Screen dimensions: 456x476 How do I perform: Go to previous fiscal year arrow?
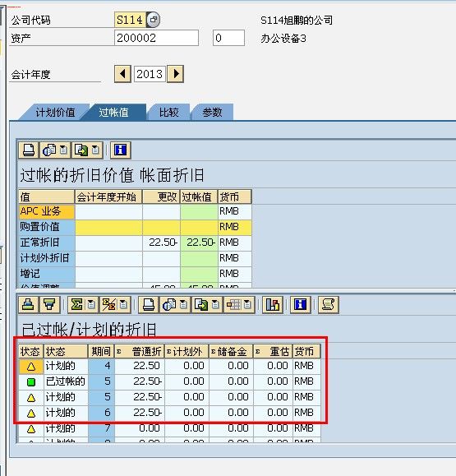point(123,74)
